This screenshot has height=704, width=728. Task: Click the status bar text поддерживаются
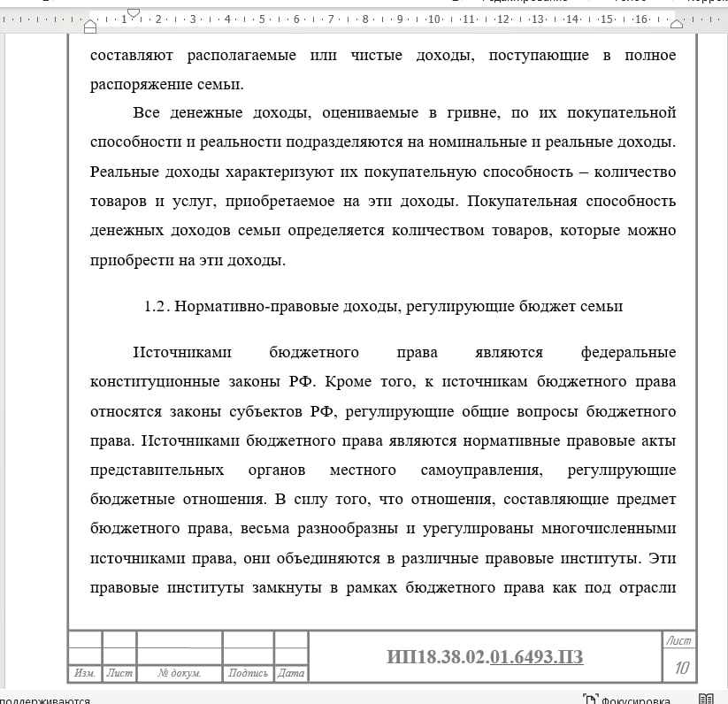(44, 698)
